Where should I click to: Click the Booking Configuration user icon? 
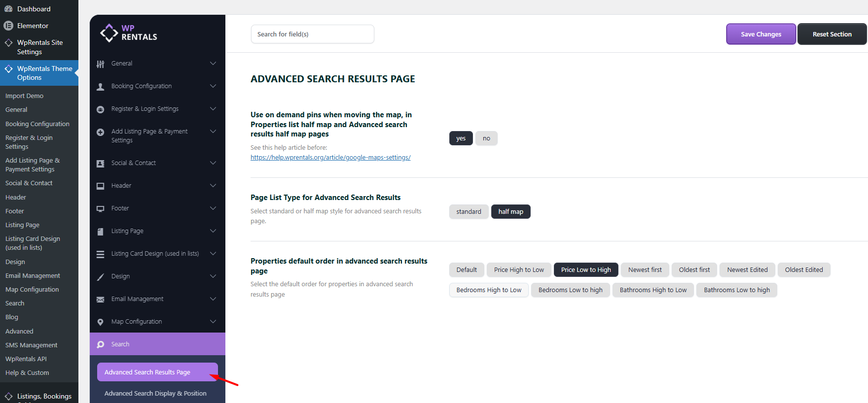coord(101,87)
